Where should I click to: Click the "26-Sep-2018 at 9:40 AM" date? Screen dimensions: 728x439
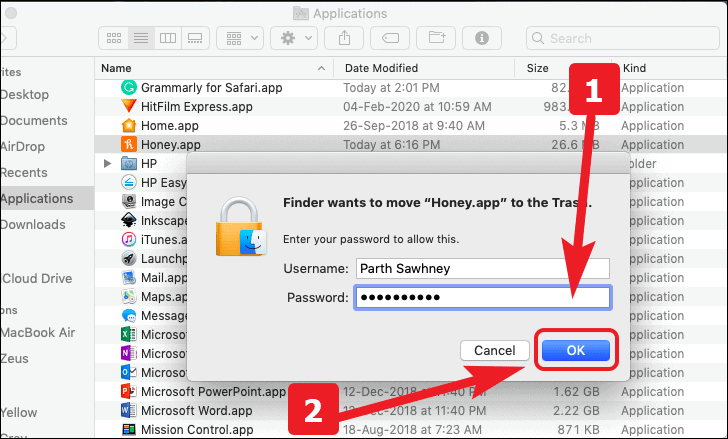point(414,126)
